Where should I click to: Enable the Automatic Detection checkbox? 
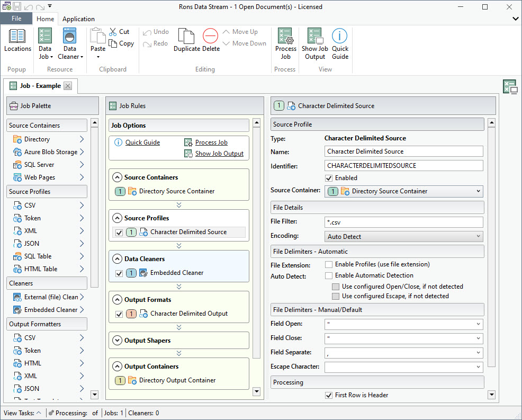pyautogui.click(x=329, y=275)
